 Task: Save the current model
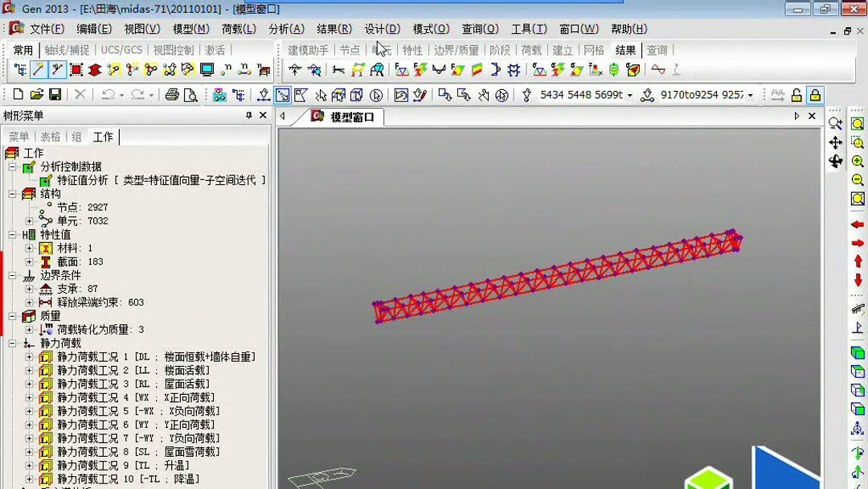click(56, 94)
